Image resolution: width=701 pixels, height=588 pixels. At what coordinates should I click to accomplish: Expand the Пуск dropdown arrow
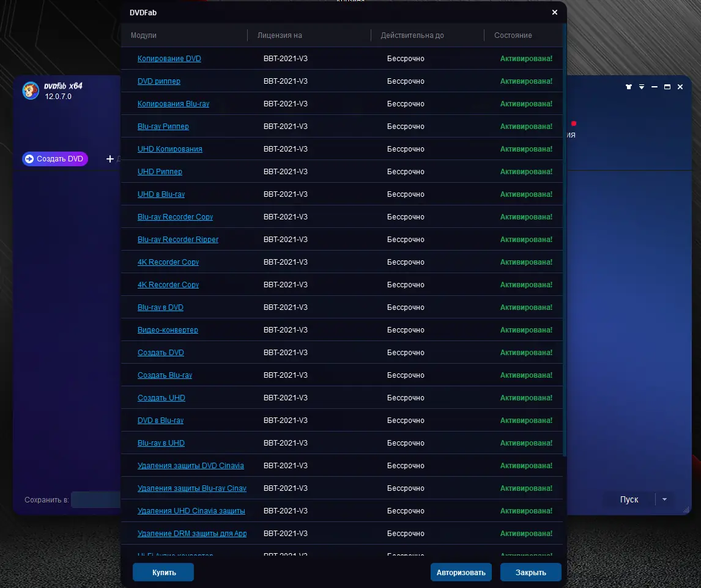(664, 499)
